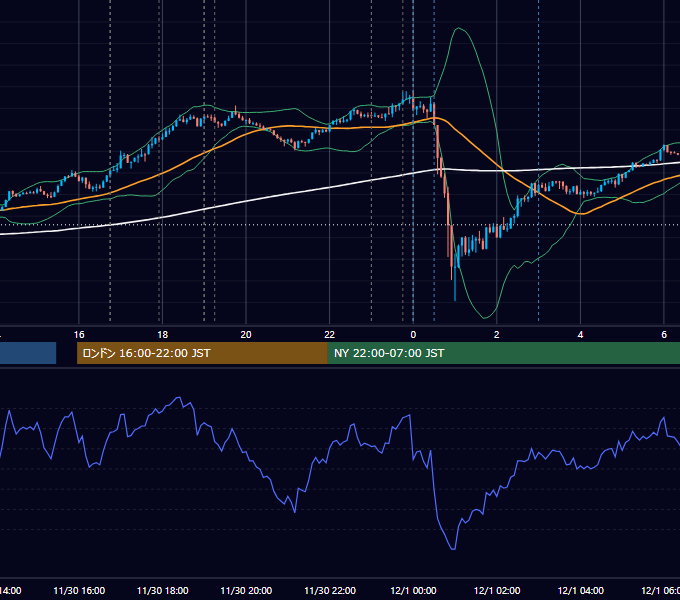Screen dimensions: 680x600
Task: Click the 12/1 04:00 date label
Action: (x=581, y=591)
